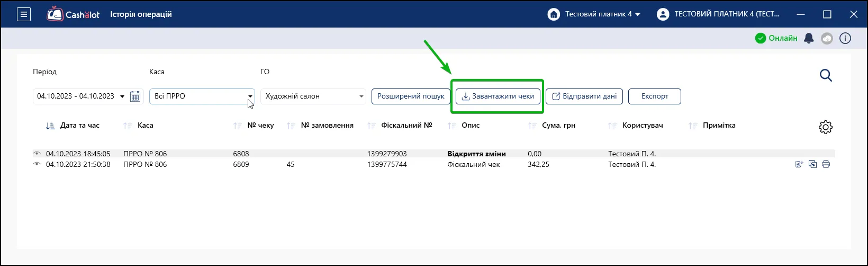Click the Завантажити чеки button
This screenshot has height=266, width=868.
tap(498, 96)
